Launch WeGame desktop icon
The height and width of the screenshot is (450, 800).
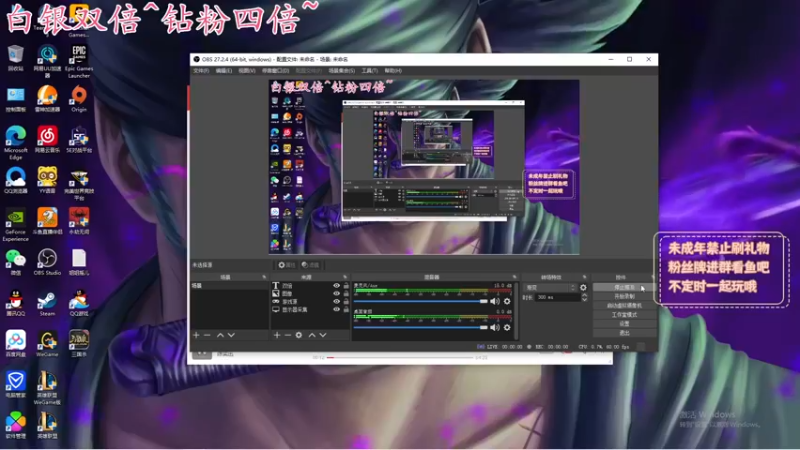point(47,343)
